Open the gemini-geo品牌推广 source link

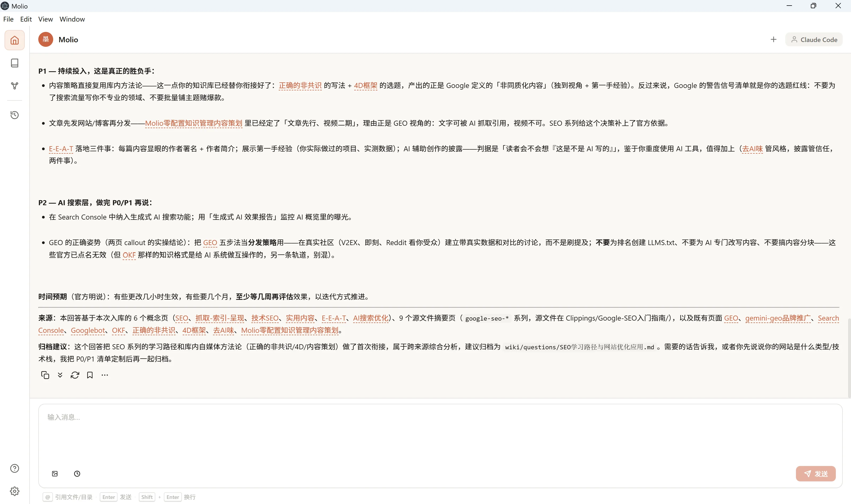click(778, 318)
